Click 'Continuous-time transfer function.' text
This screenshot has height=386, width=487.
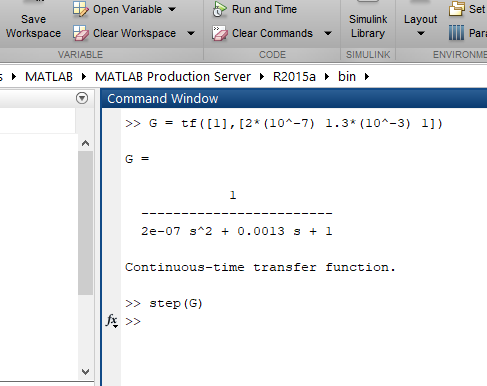[260, 267]
